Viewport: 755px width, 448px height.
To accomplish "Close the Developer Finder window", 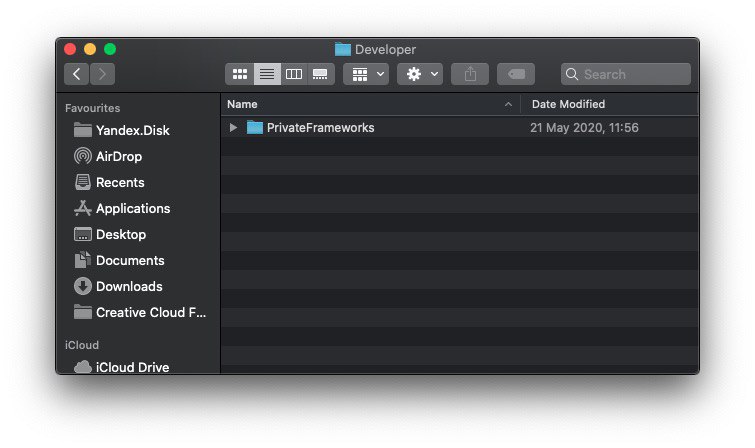I will tap(70, 49).
